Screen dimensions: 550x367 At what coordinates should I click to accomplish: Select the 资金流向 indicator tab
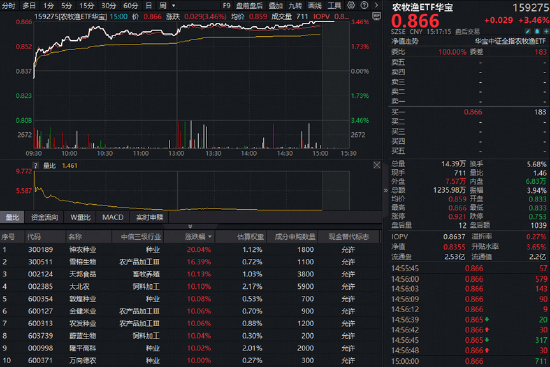pos(44,217)
